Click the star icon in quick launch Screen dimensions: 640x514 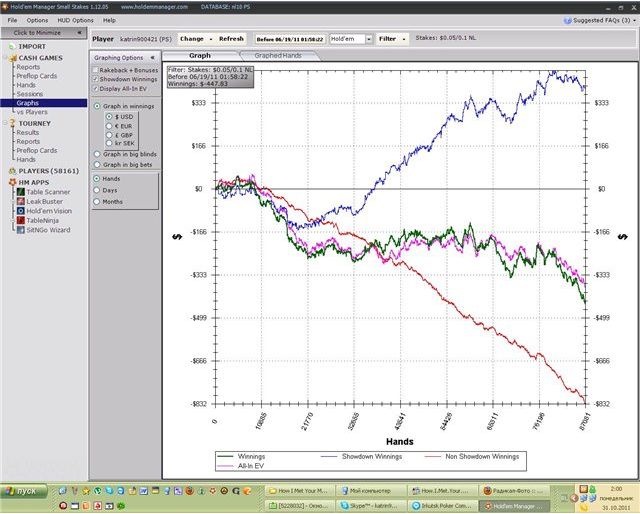(86, 491)
